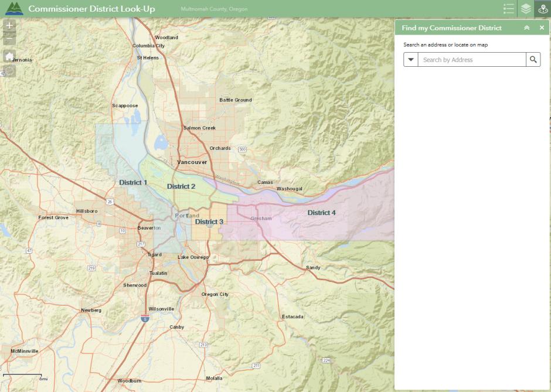Click the District 1 area on map
This screenshot has height=392, width=551.
[133, 182]
